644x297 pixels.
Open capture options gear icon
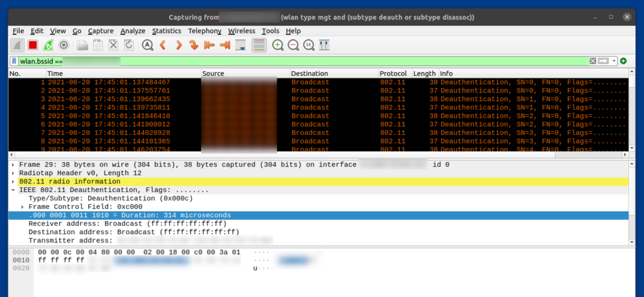(64, 45)
